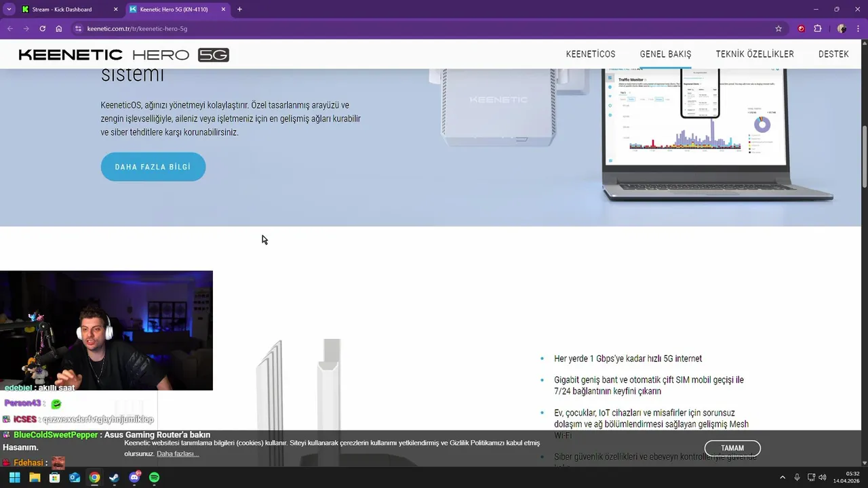Open the DESTEK menu item
Screen dimensions: 868x488
coord(833,54)
